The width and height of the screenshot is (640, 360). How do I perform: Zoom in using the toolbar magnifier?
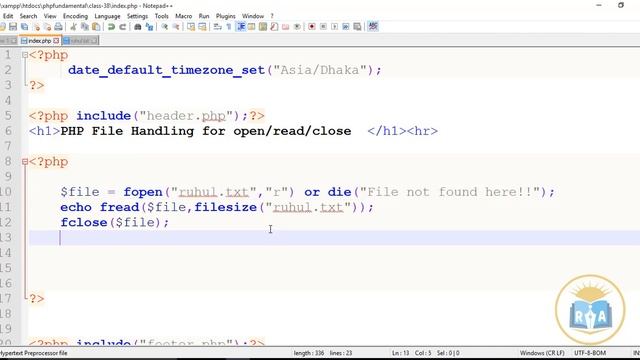[164, 27]
